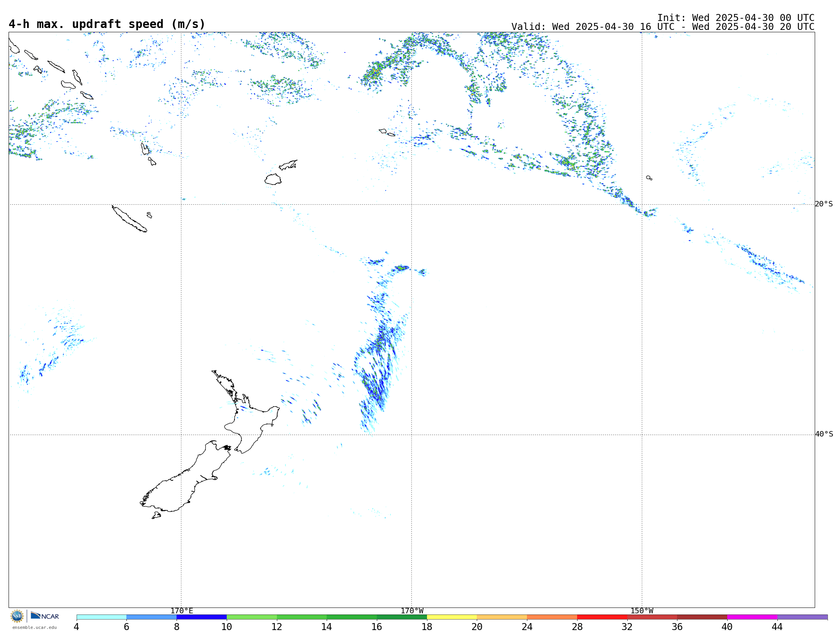Screen dimensions: 840x632
Task: Click the Valid time range line
Action: (663, 27)
